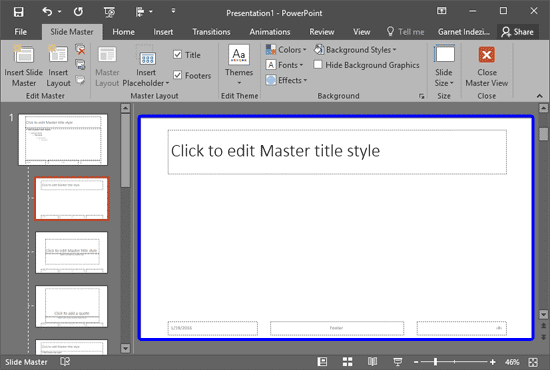This screenshot has height=370, width=550.
Task: Open the View tab
Action: tap(362, 32)
